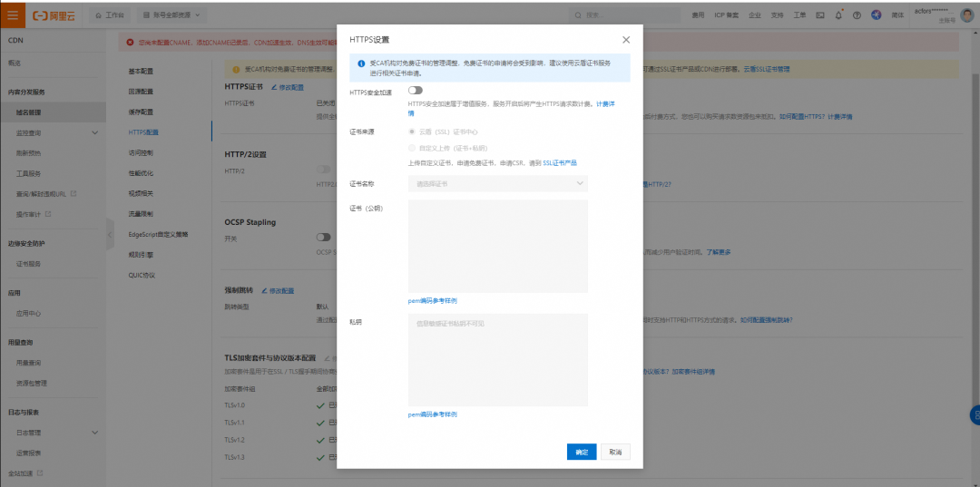Open the 简体 language selector
The image size is (980, 487).
coord(897,15)
